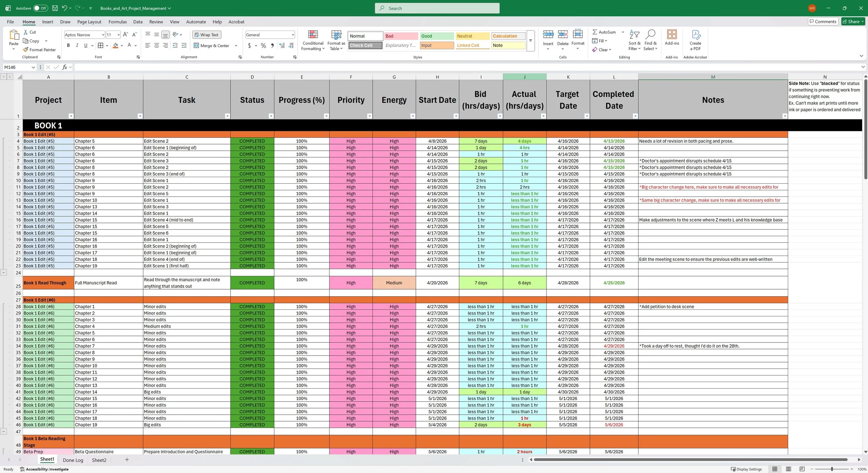Open the Comments pane
The width and height of the screenshot is (868, 473).
pyautogui.click(x=823, y=22)
